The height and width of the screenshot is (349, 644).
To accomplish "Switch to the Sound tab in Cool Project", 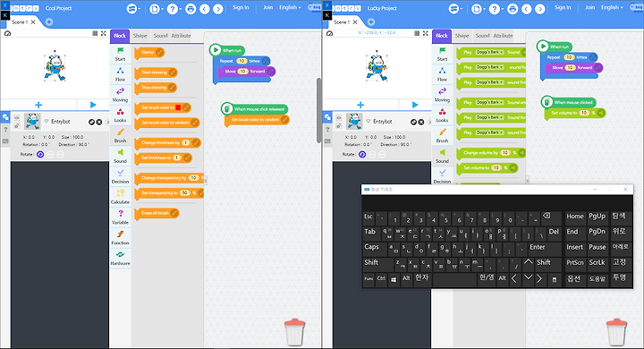I will point(161,36).
